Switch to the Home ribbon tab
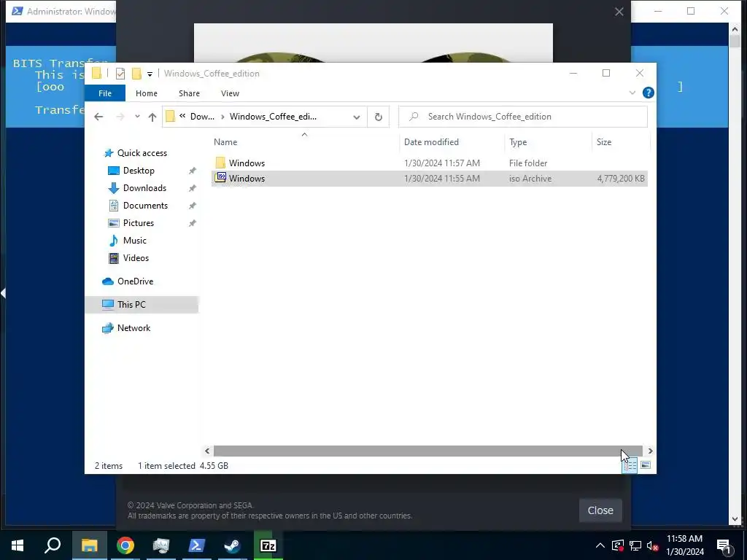Image resolution: width=747 pixels, height=560 pixels. pyautogui.click(x=146, y=93)
